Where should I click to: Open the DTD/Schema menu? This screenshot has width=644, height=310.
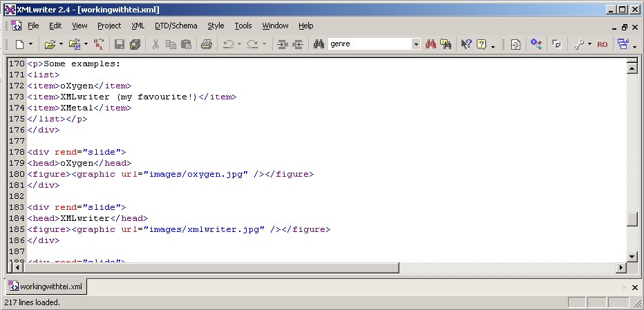click(176, 26)
